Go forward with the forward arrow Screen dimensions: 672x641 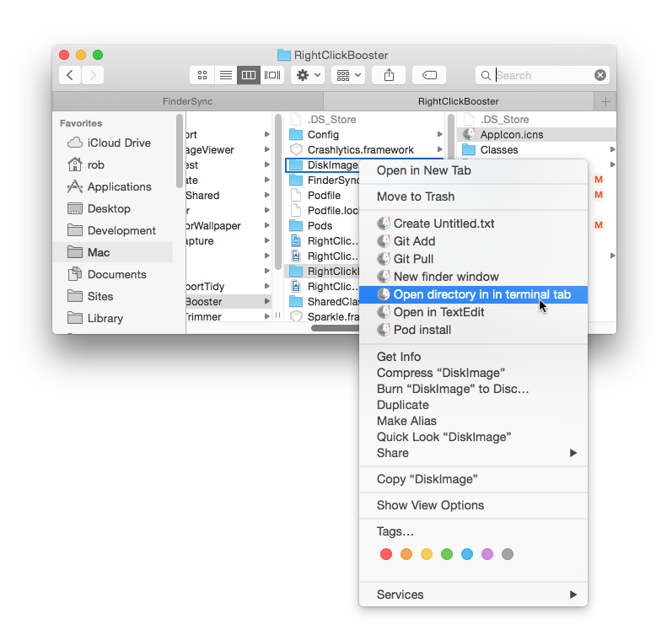point(93,75)
